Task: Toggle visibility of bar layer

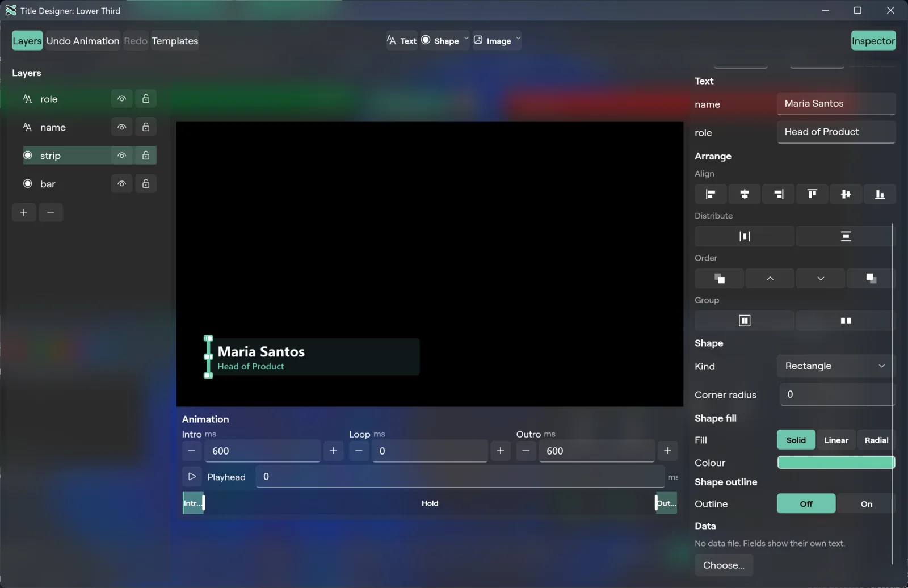Action: (x=121, y=184)
